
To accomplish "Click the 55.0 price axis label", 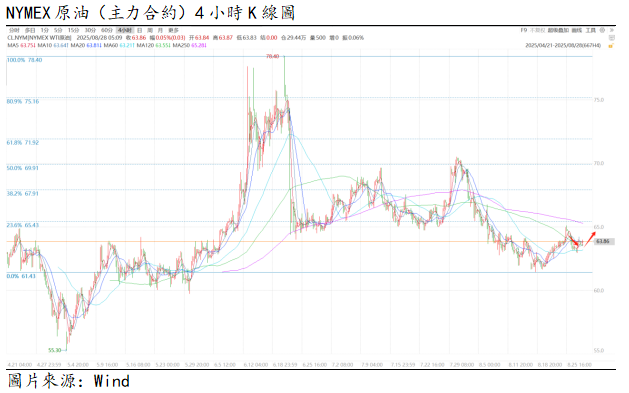I will pos(599,350).
